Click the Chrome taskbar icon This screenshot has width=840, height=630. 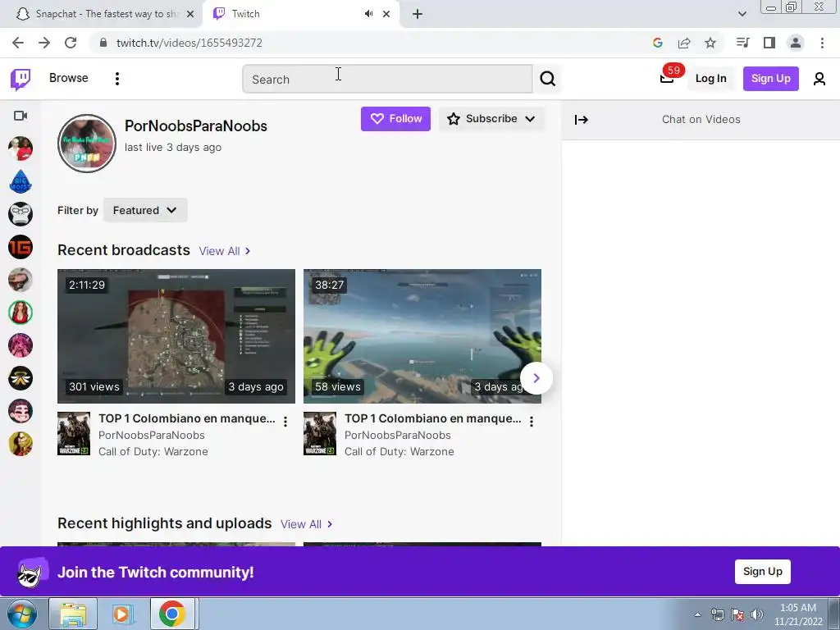click(172, 614)
